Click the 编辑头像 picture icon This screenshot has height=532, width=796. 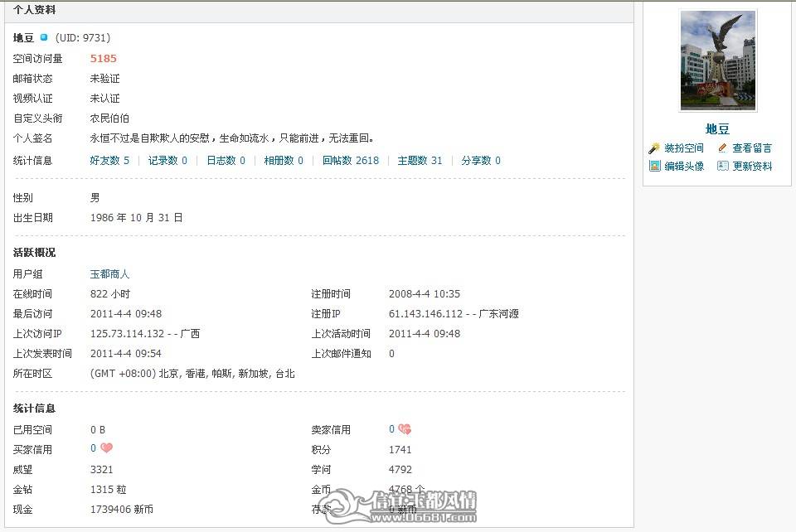pos(654,166)
